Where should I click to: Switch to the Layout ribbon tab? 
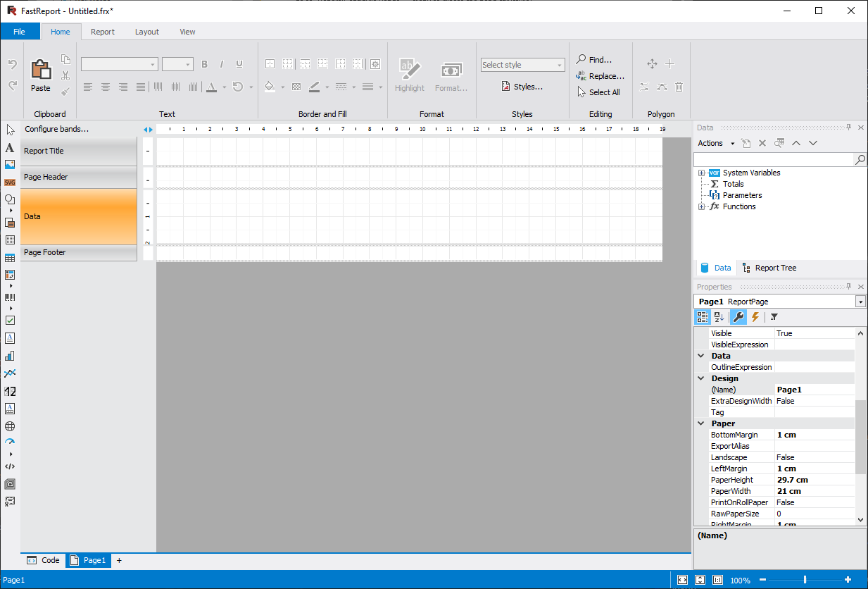click(x=147, y=32)
